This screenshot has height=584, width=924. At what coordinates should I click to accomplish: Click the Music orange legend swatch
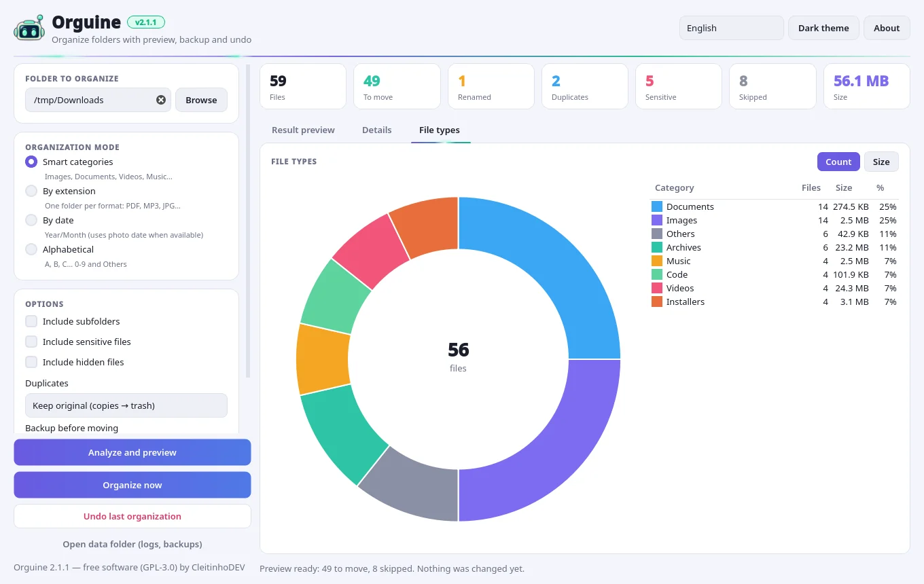pos(657,261)
